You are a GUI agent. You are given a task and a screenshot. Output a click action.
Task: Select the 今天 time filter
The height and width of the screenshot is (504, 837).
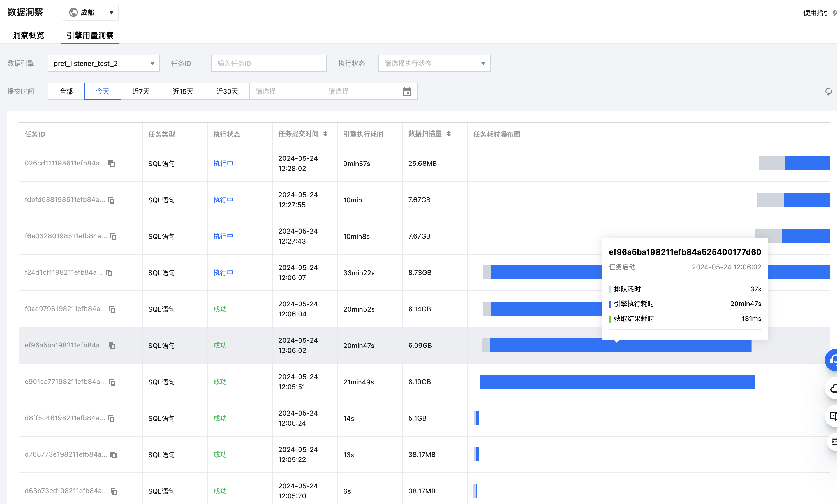102,91
